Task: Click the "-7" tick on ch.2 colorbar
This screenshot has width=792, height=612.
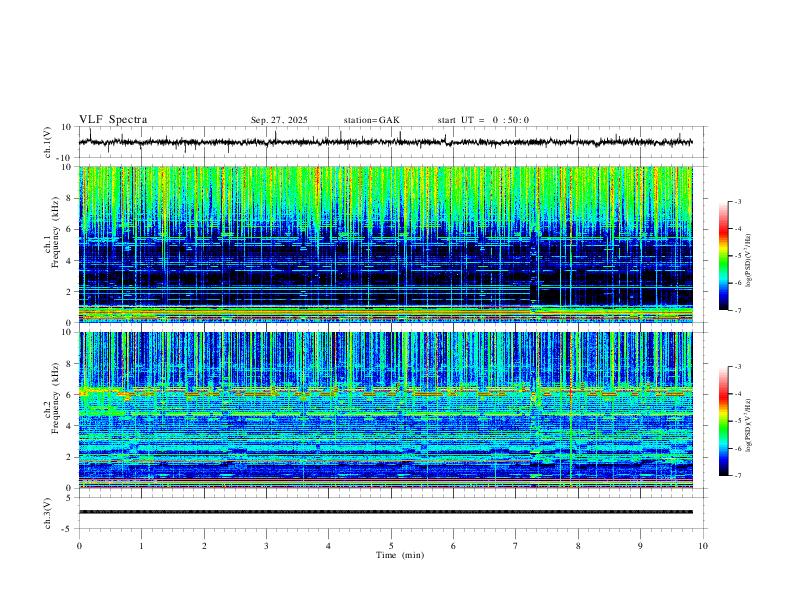Action: 738,475
